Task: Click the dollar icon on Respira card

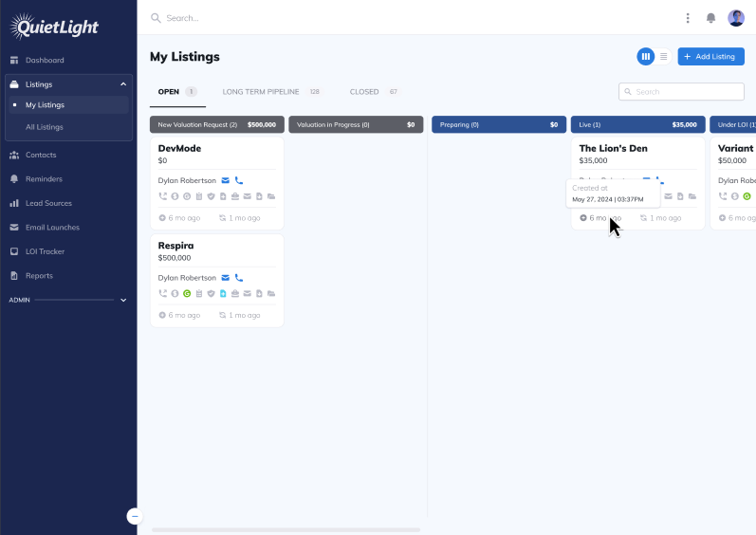Action: (x=175, y=293)
